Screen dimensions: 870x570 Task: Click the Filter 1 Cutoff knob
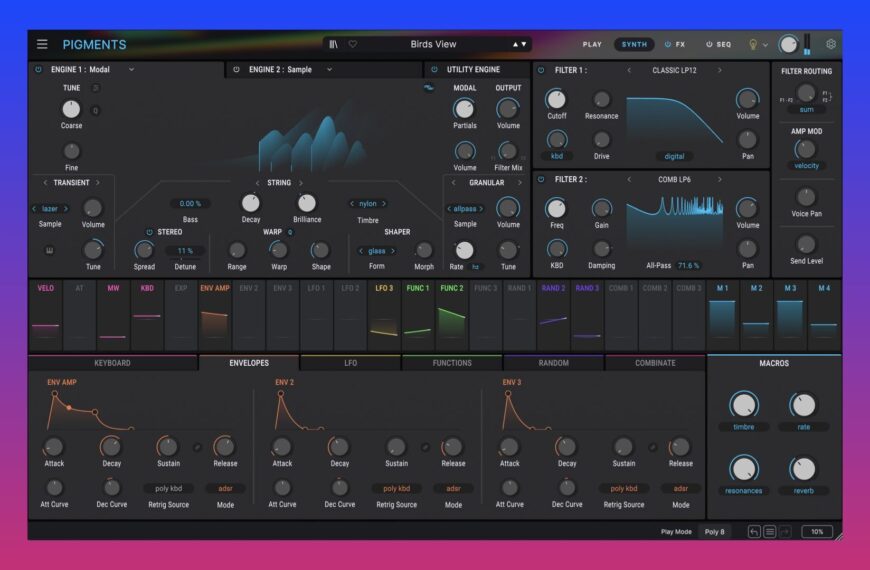click(555, 99)
